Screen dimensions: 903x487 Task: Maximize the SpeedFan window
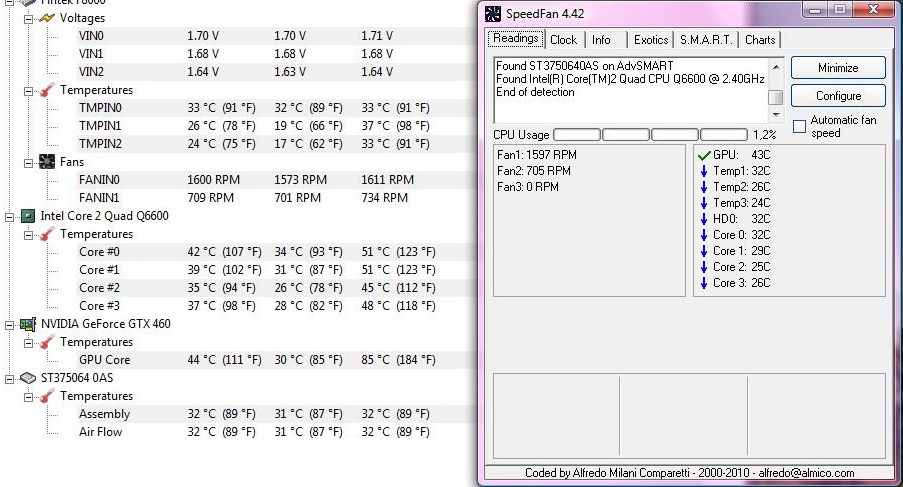coord(840,9)
